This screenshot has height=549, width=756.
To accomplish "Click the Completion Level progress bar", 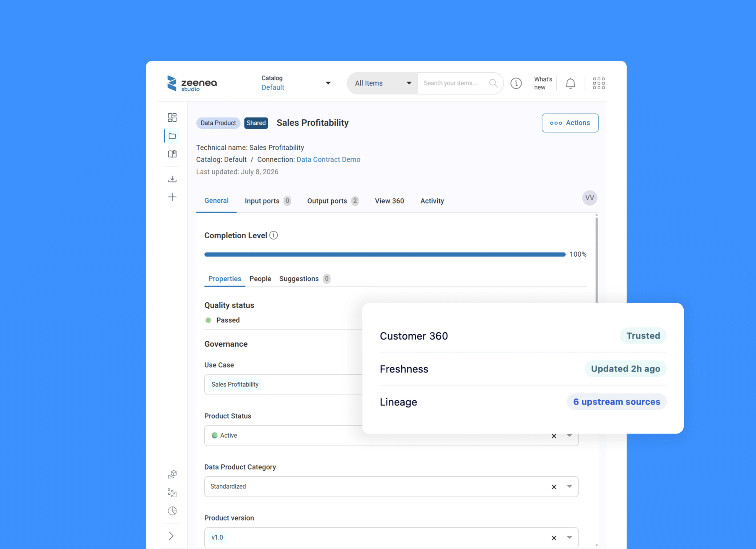I will (385, 254).
